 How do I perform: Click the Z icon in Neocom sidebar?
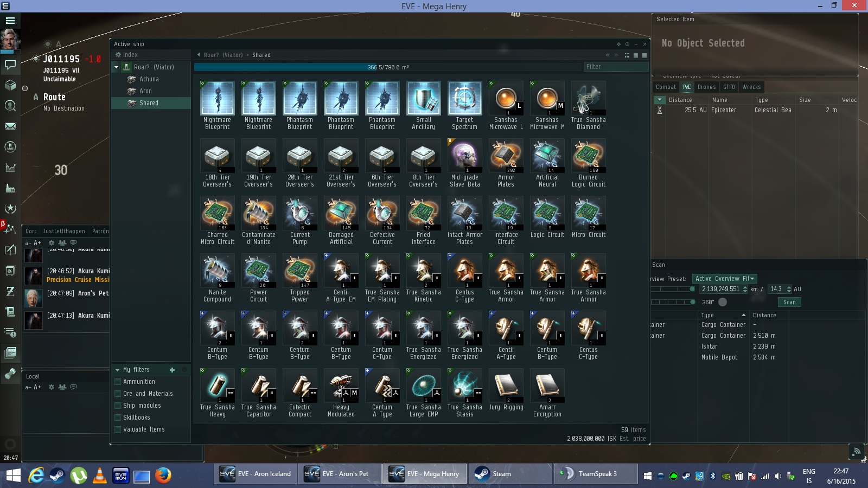tap(10, 291)
